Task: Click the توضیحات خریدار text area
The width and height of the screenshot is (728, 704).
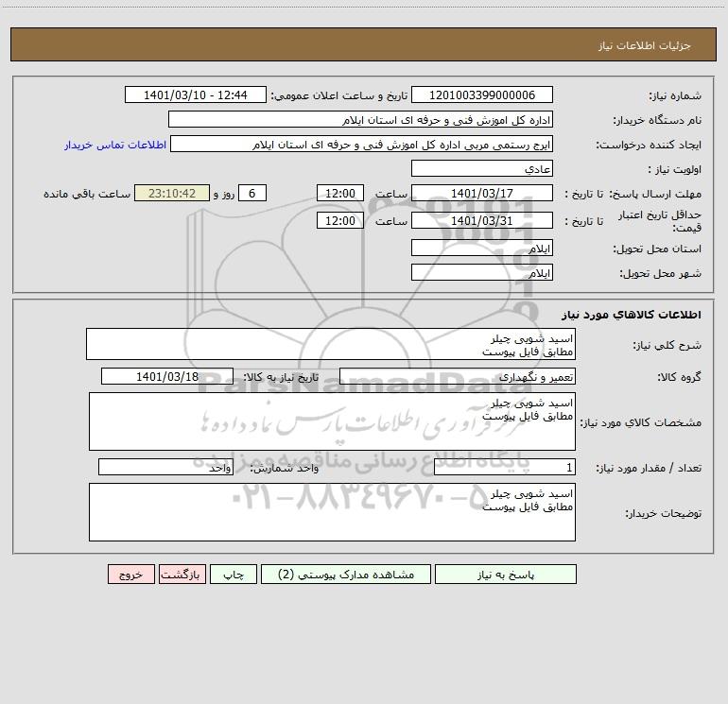Action: click(x=332, y=512)
